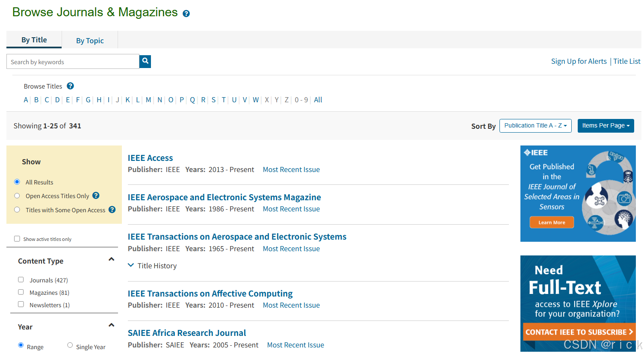Screen dimensions: 644x356
Task: Select the Range year option
Action: [x=21, y=345]
